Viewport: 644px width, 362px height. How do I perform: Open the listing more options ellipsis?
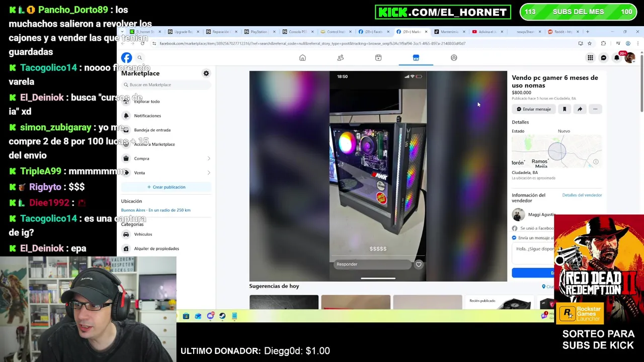click(x=595, y=109)
